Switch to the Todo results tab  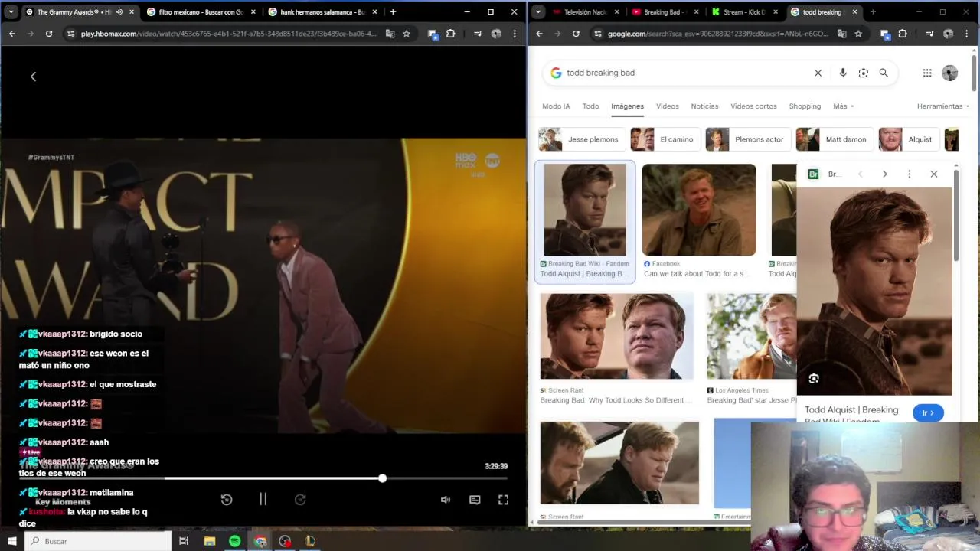(x=590, y=106)
